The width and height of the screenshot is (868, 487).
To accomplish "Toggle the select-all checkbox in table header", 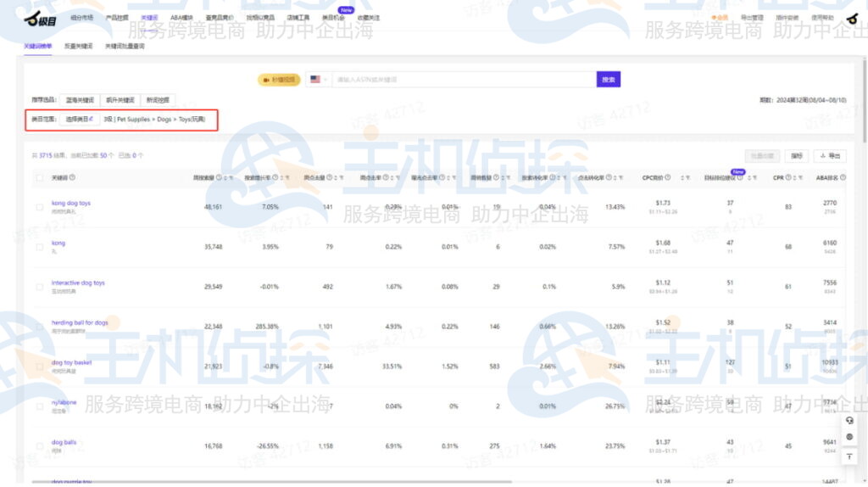I will click(39, 178).
